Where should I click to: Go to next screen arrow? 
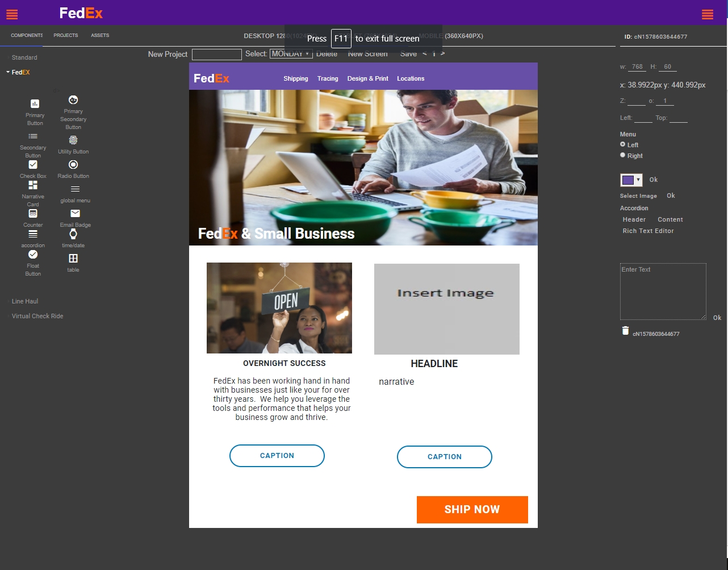pyautogui.click(x=443, y=54)
